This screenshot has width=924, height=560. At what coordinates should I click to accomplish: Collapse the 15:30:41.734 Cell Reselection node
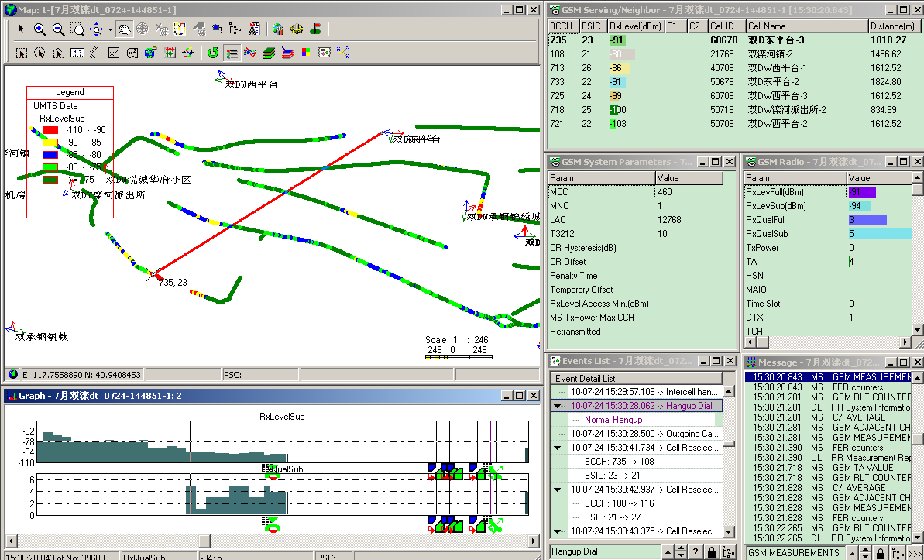coord(558,448)
